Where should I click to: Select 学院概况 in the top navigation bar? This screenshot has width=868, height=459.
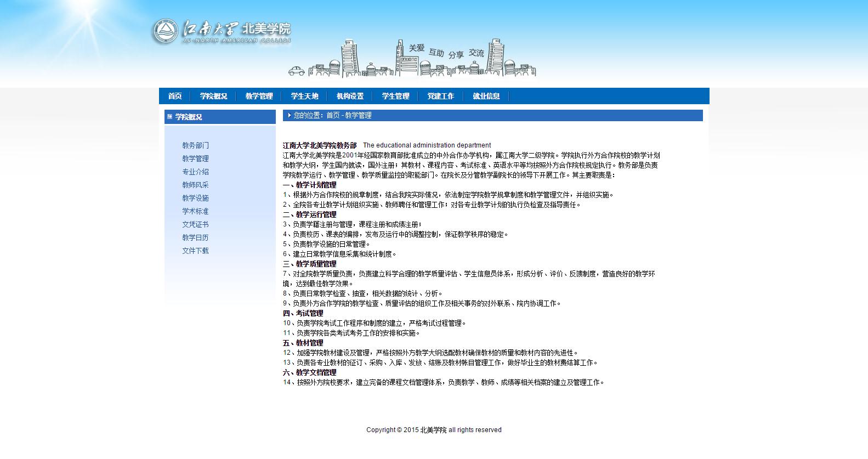coord(213,96)
